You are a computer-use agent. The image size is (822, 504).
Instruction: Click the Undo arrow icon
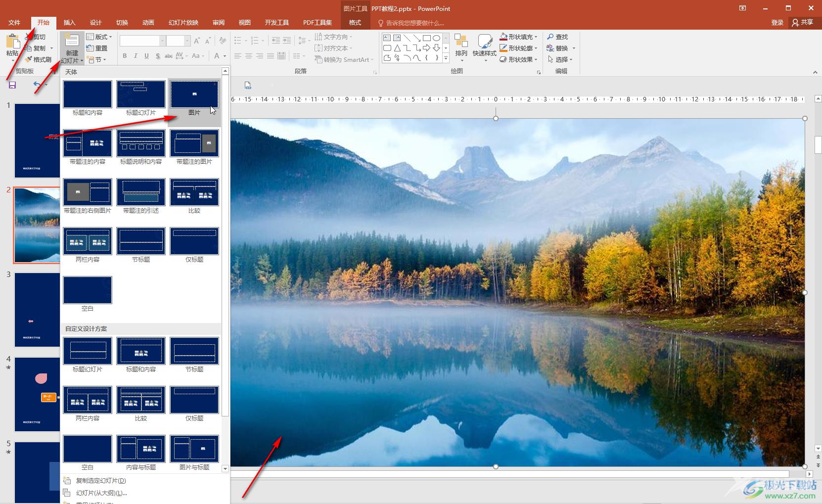tap(37, 85)
